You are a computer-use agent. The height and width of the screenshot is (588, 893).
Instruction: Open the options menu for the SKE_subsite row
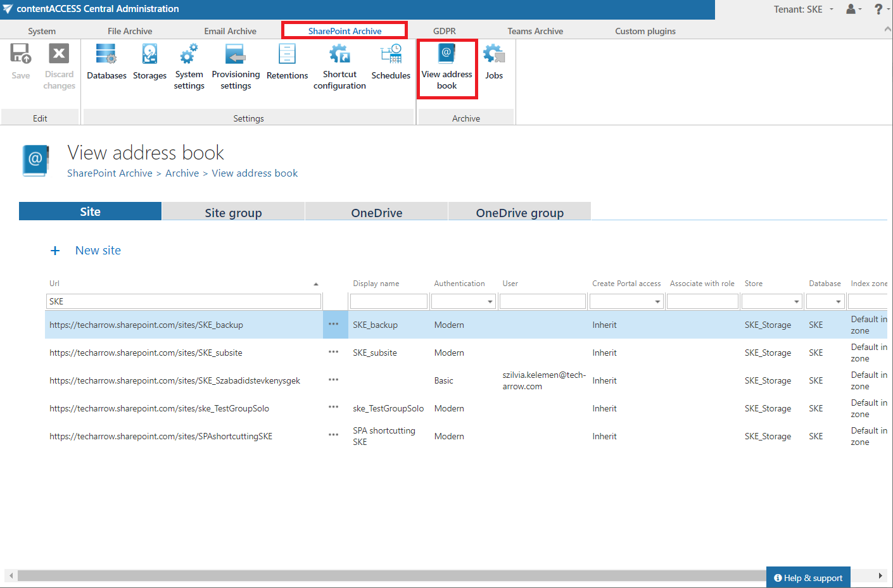click(334, 353)
